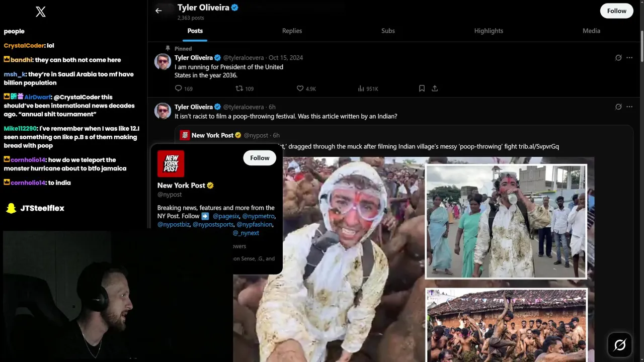Open Grok icon on pinned post

click(618, 58)
